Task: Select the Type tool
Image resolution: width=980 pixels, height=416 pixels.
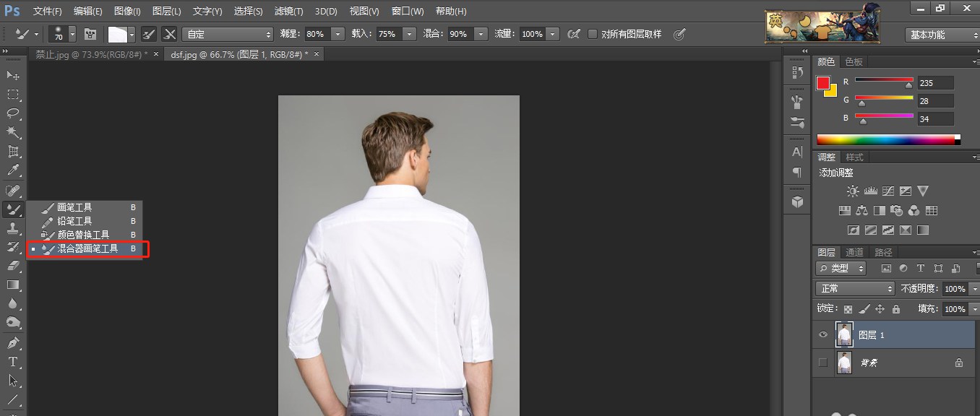Action: [13, 360]
